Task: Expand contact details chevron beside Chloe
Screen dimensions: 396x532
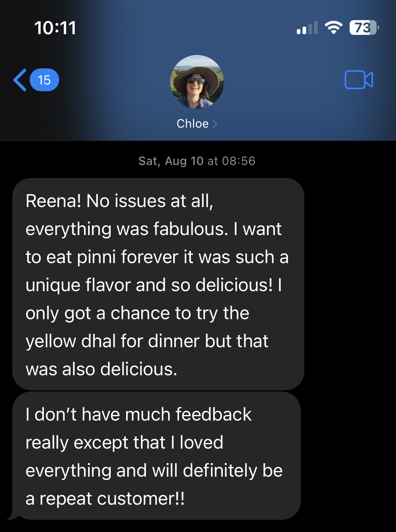Action: (x=215, y=124)
